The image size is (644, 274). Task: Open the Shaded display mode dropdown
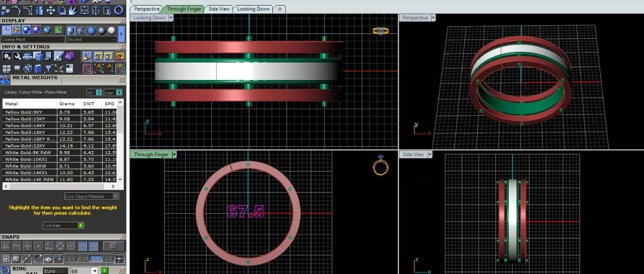pyautogui.click(x=91, y=39)
